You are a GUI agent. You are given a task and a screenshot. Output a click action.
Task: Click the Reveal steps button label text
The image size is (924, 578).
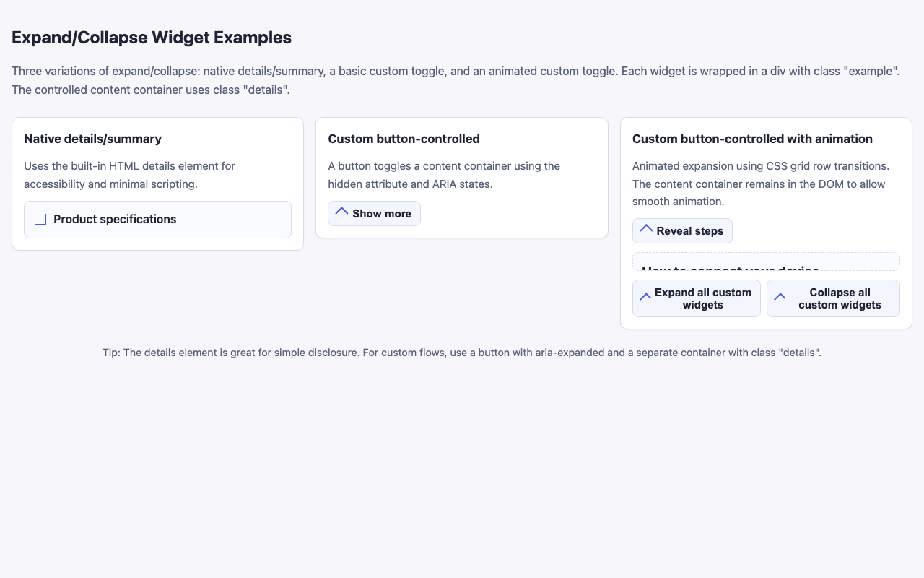[x=690, y=230]
